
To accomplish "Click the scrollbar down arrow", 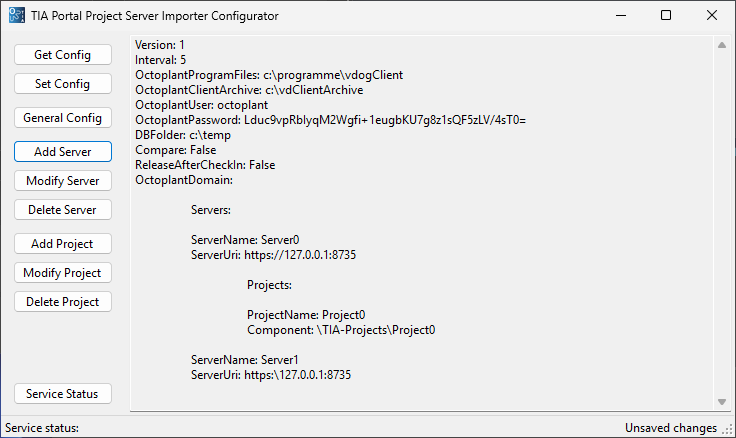I will [722, 402].
